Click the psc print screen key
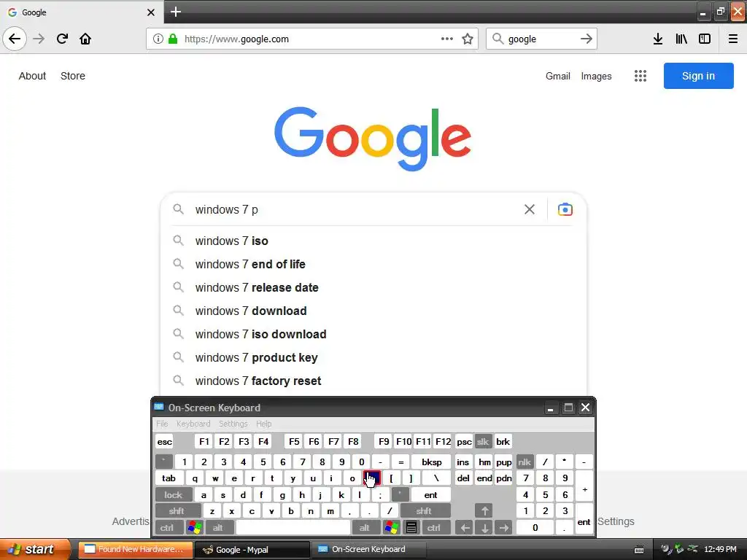Screen dimensions: 747x560 tap(464, 441)
